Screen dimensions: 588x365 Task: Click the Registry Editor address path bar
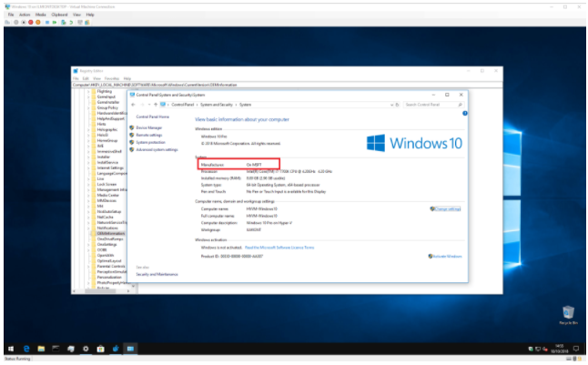click(x=287, y=85)
